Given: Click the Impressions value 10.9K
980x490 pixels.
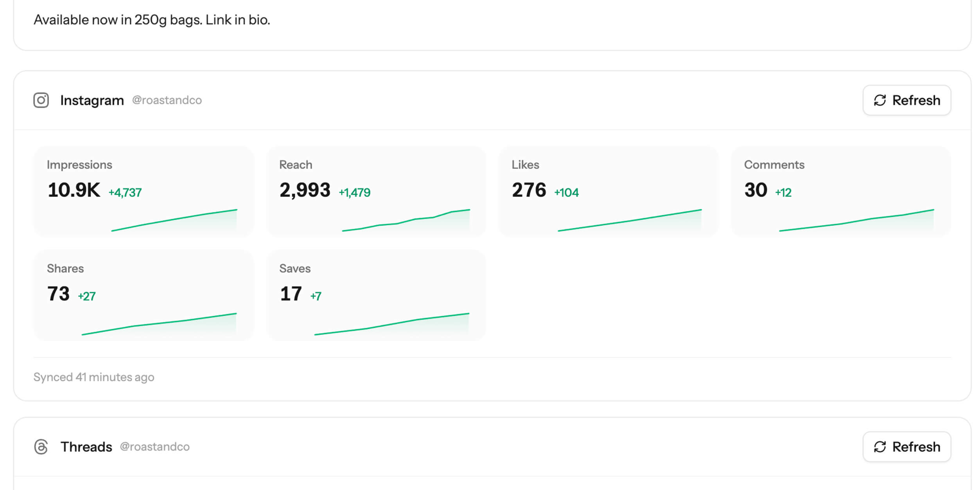Looking at the screenshot, I should pyautogui.click(x=74, y=190).
